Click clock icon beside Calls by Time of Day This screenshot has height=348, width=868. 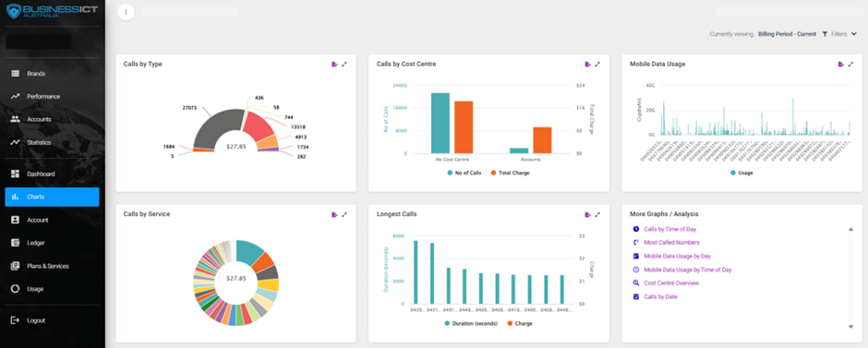pyautogui.click(x=635, y=229)
